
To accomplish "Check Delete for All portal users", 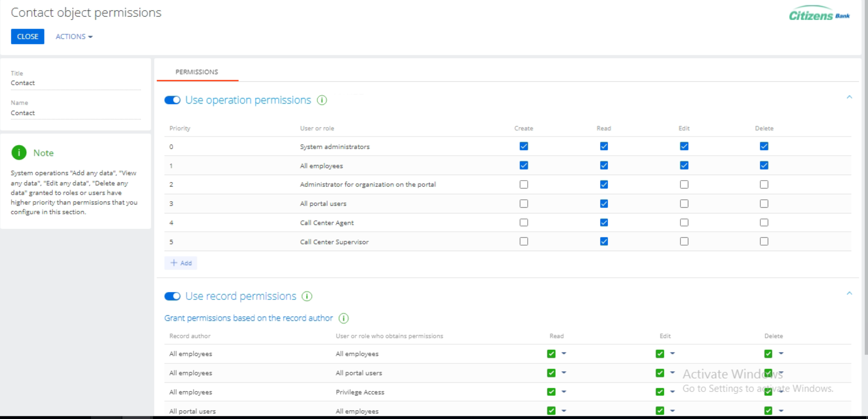I will [764, 204].
